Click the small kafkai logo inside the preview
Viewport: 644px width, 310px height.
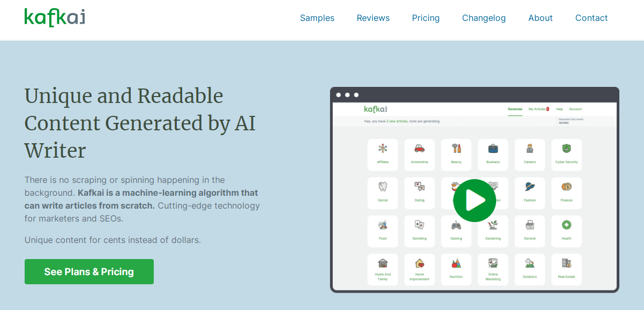point(376,109)
